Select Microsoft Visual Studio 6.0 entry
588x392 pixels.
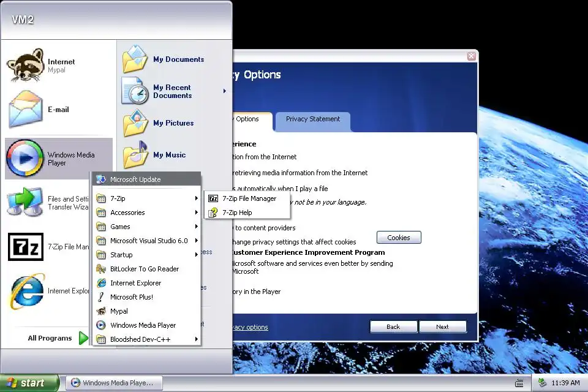click(146, 241)
